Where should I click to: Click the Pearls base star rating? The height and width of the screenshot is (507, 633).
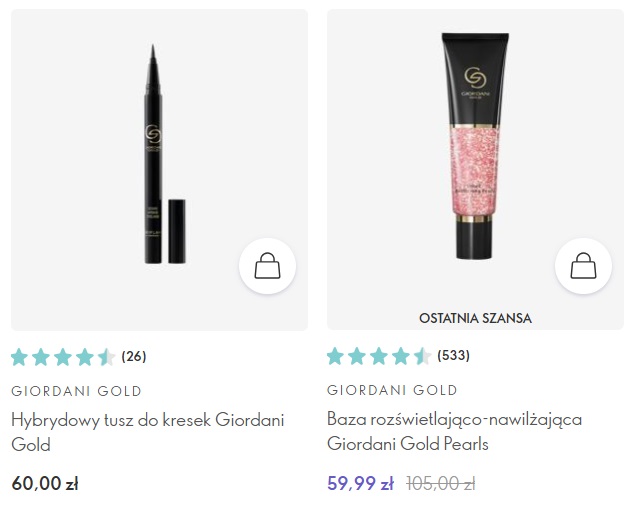point(379,356)
